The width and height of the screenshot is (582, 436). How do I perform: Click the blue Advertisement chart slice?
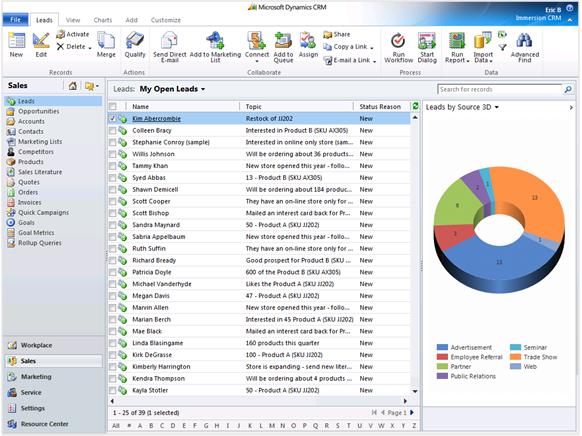[499, 262]
